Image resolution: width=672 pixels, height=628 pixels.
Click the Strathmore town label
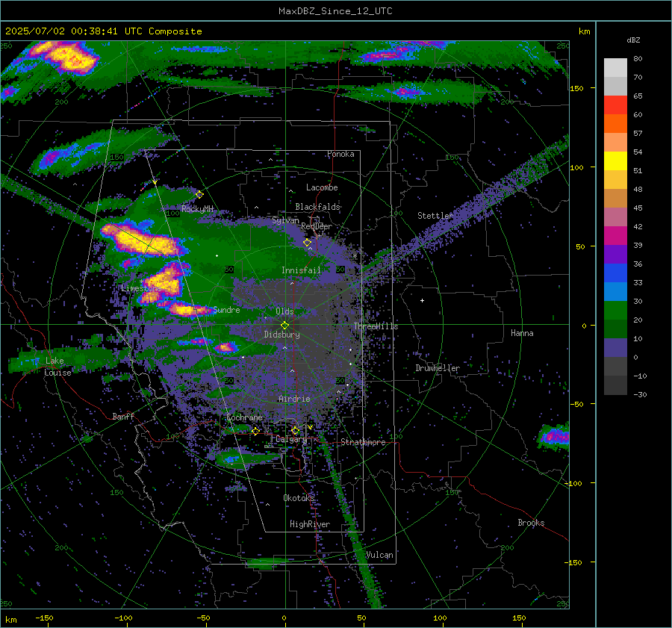click(x=363, y=442)
